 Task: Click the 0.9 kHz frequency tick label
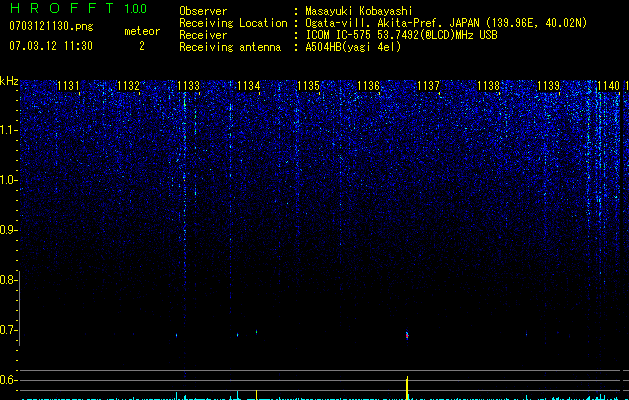pyautogui.click(x=9, y=230)
